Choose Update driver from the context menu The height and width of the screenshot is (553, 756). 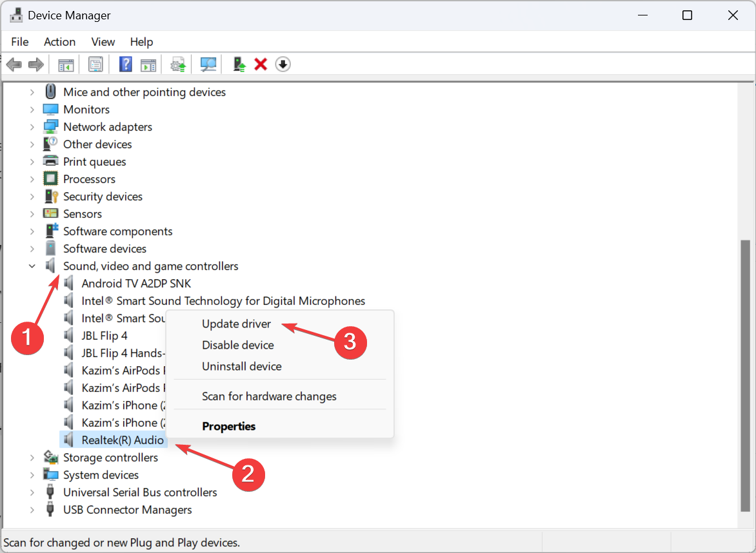pyautogui.click(x=236, y=324)
